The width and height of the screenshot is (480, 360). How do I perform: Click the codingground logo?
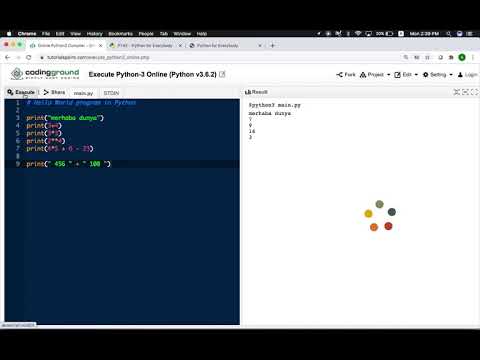point(45,74)
